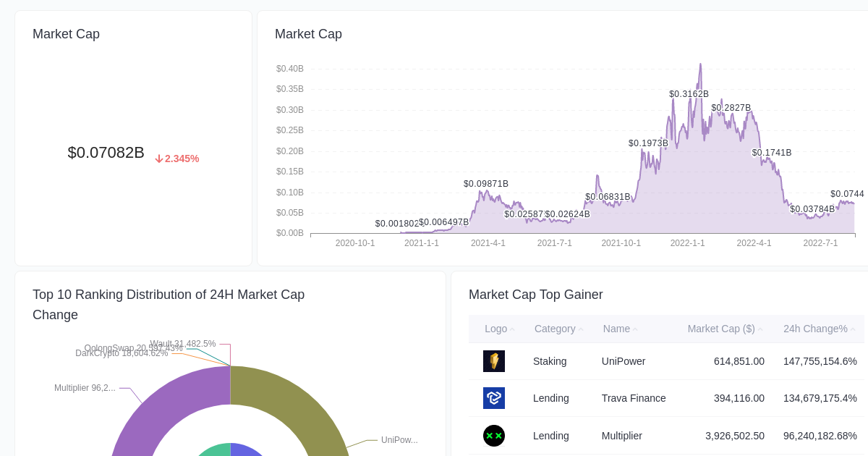
Task: Open sort options on Market Cap ($) column
Action: pyautogui.click(x=759, y=329)
